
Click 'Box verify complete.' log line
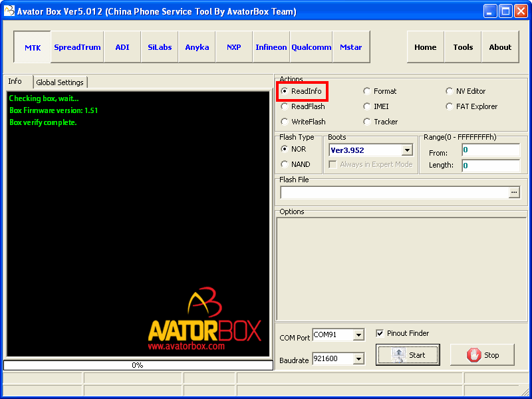(43, 122)
